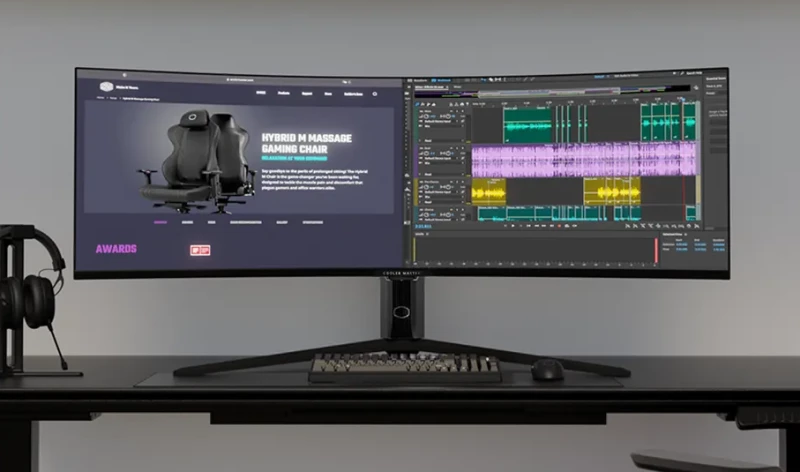Switch Audition to Multitrack view

click(441, 80)
